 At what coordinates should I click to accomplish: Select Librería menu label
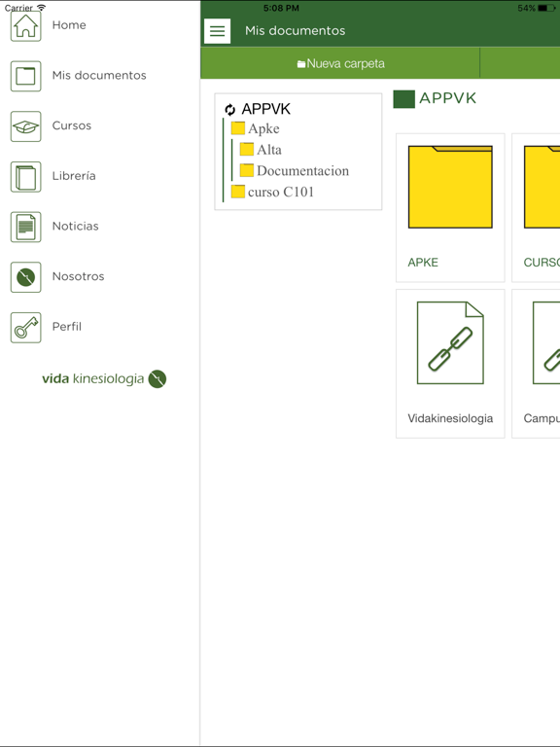point(74,176)
